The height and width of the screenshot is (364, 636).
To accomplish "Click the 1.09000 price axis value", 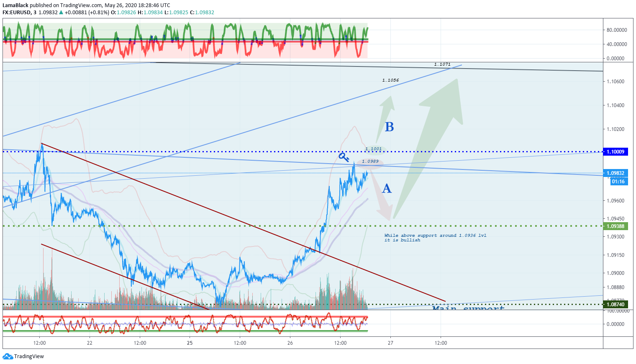I will click(x=615, y=273).
